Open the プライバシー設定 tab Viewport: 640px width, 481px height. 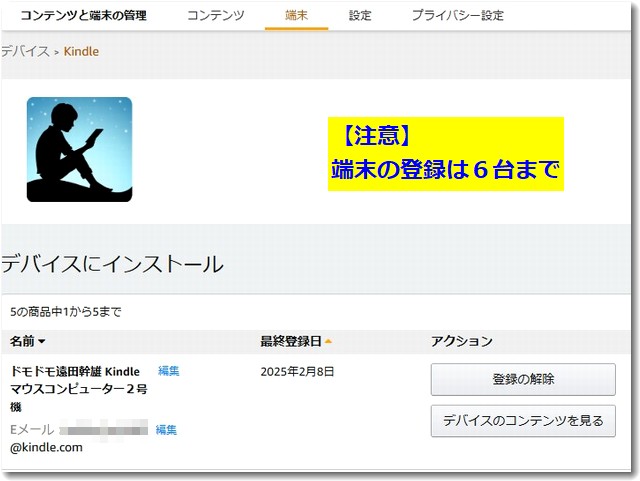click(x=458, y=16)
